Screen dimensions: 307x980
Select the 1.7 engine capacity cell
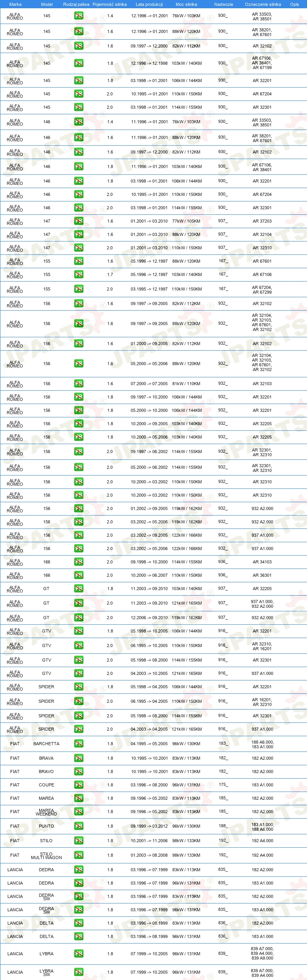[110, 275]
